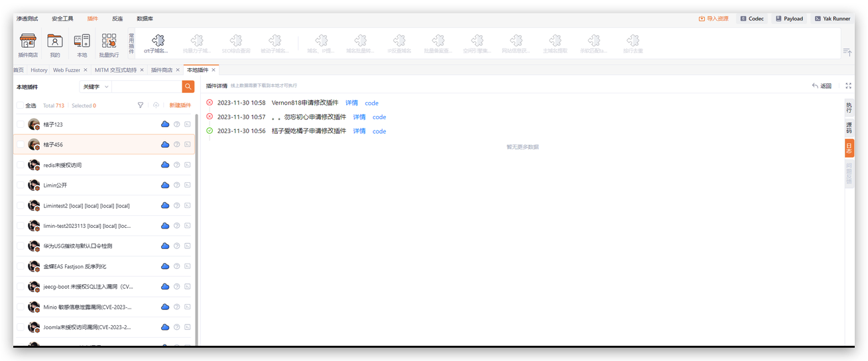The height and width of the screenshot is (361, 868).
Task: Switch to the Web Fuzzer tab
Action: pos(66,70)
